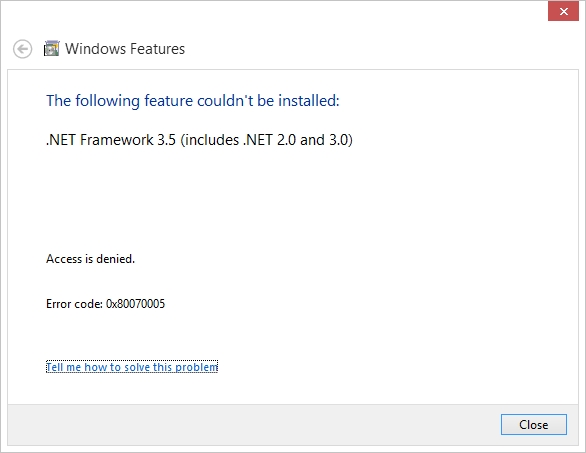The width and height of the screenshot is (586, 453).
Task: Click the '(includes .NET 2.0 and 3.0)' text
Action: [266, 140]
